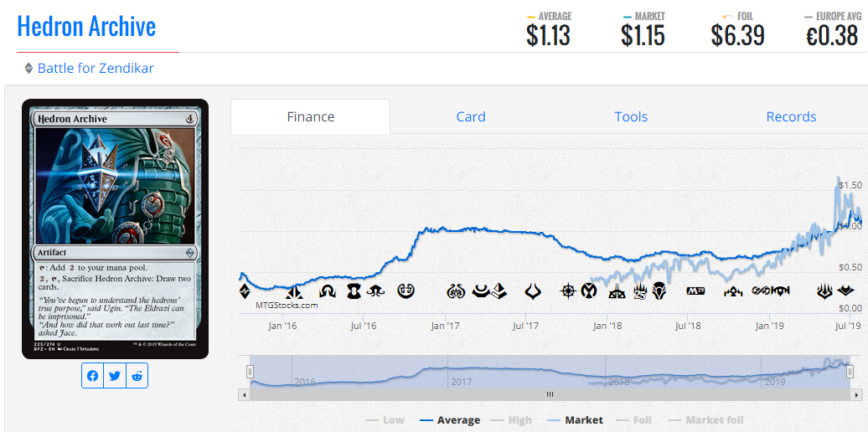
Task: Open the Records tab
Action: [790, 117]
